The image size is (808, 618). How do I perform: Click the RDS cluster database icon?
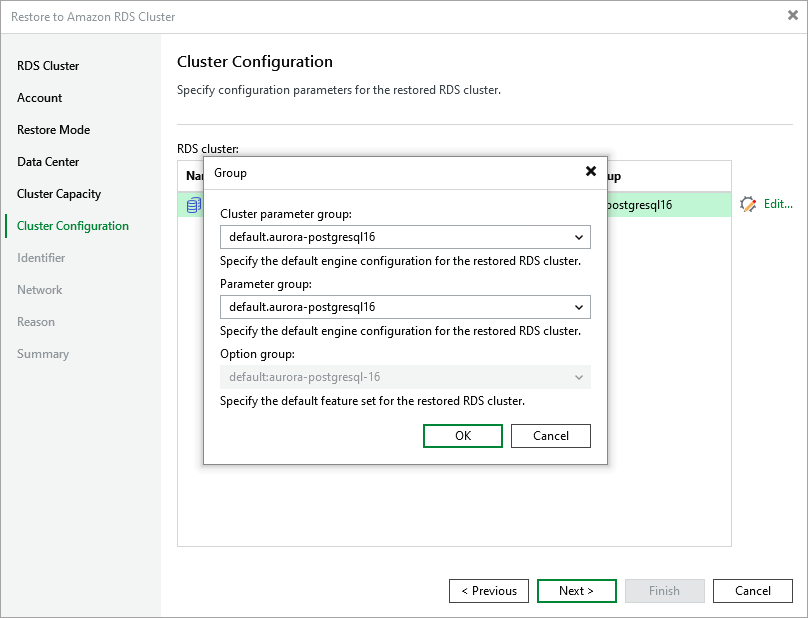tap(193, 205)
